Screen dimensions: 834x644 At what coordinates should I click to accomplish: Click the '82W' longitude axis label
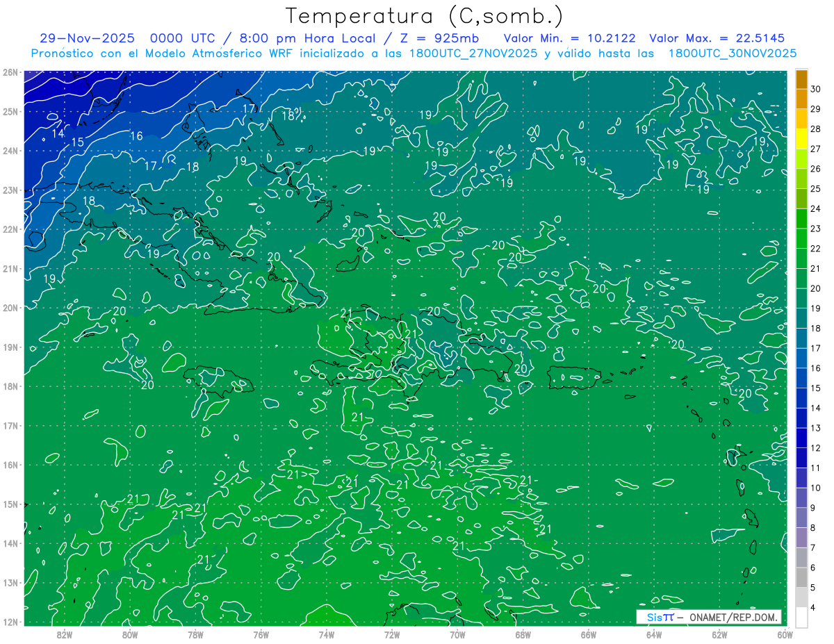(x=65, y=634)
